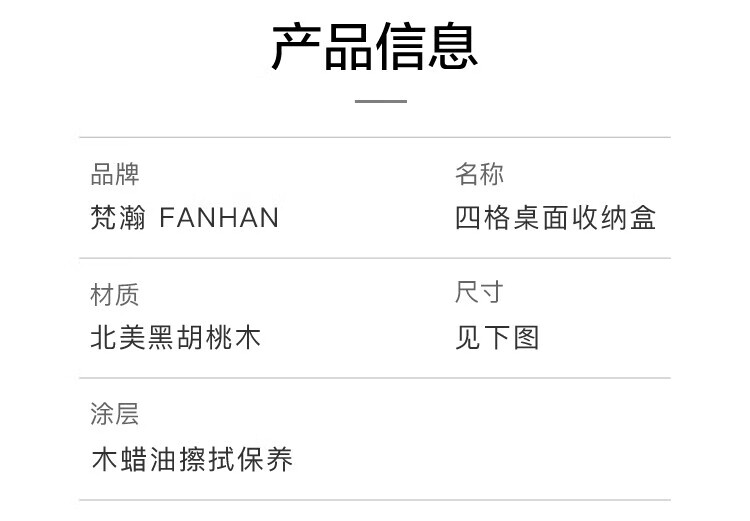Click the 见下图 size reference text
The width and height of the screenshot is (750, 521).
(498, 337)
